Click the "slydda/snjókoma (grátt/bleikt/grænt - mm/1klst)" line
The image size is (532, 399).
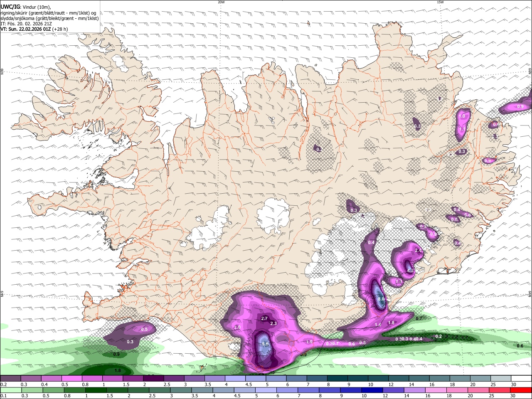pos(49,18)
